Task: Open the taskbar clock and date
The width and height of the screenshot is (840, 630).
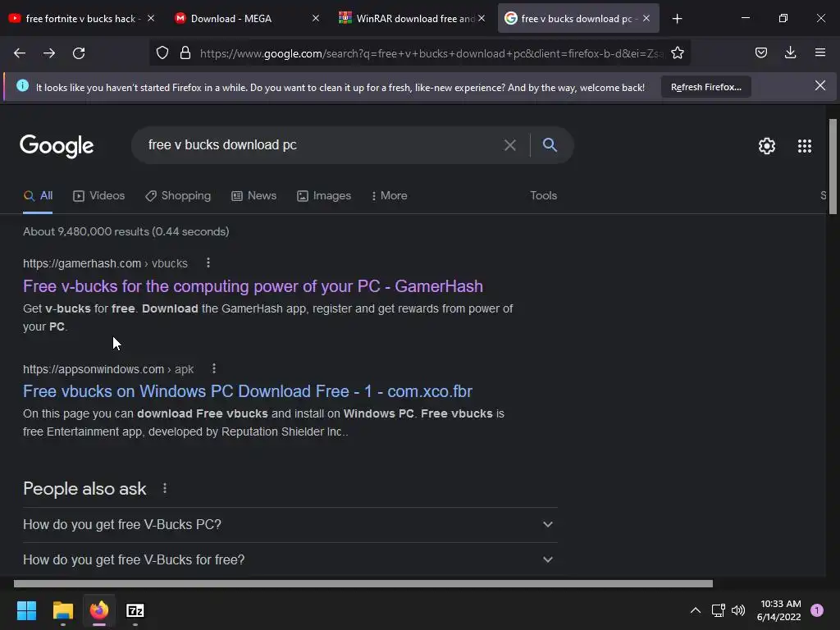Action: click(780, 610)
